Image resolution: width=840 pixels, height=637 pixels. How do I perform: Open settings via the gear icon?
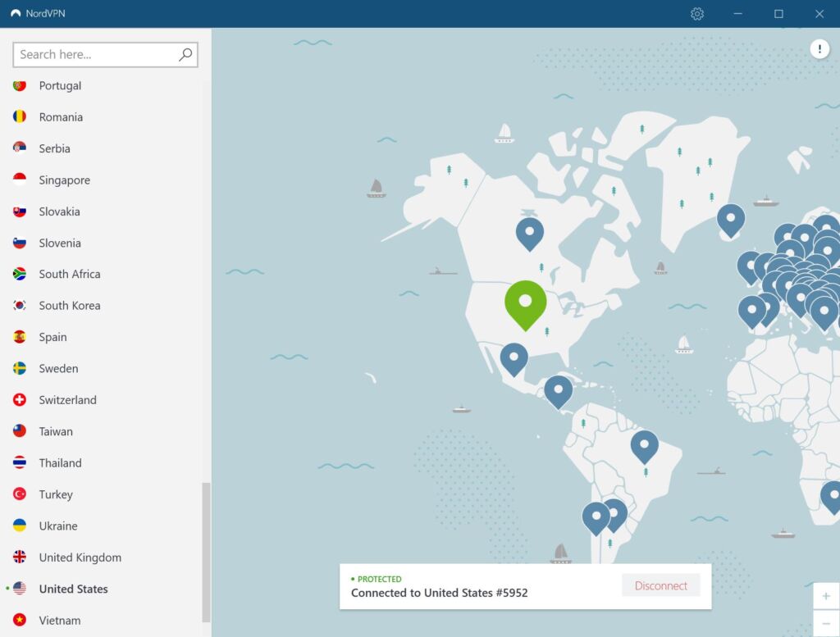[x=697, y=13]
